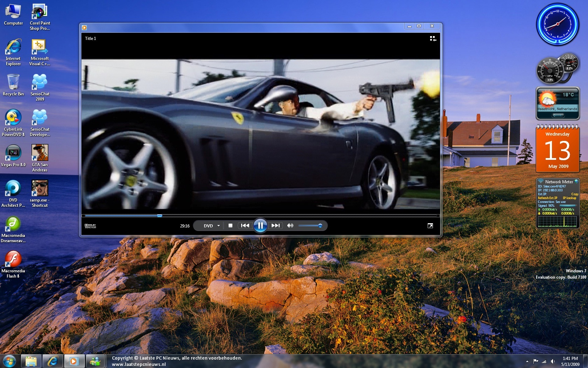Select Windows Media Player taskbar button
The width and height of the screenshot is (588, 368).
(74, 361)
